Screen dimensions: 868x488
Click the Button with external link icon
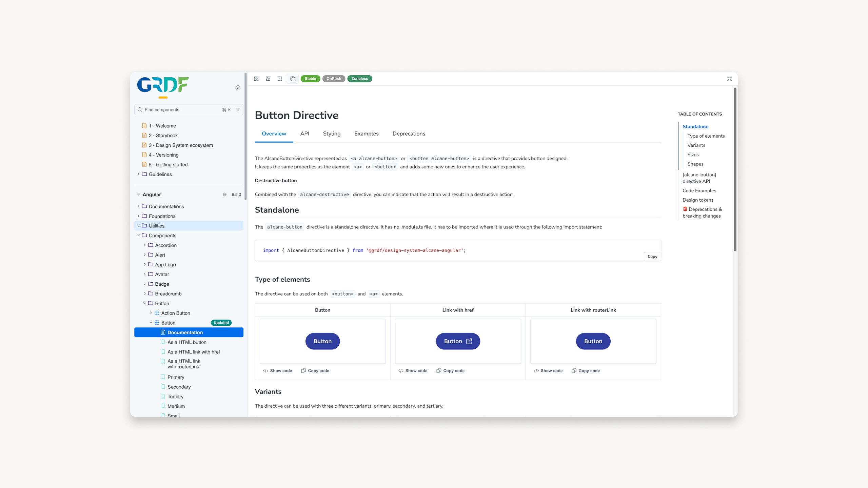tap(458, 341)
